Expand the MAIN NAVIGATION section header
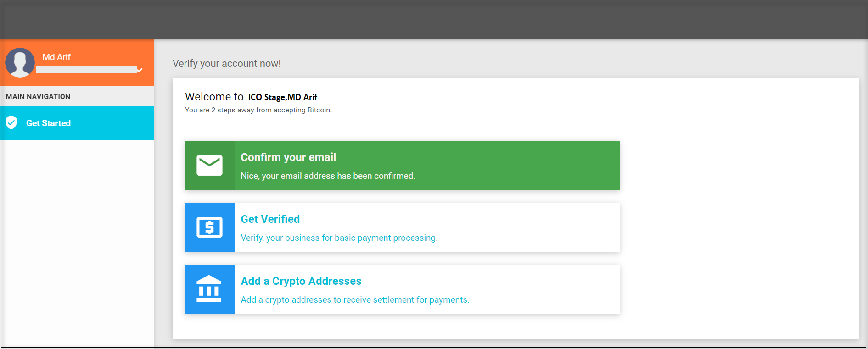Viewport: 868px width, 349px height. (38, 96)
